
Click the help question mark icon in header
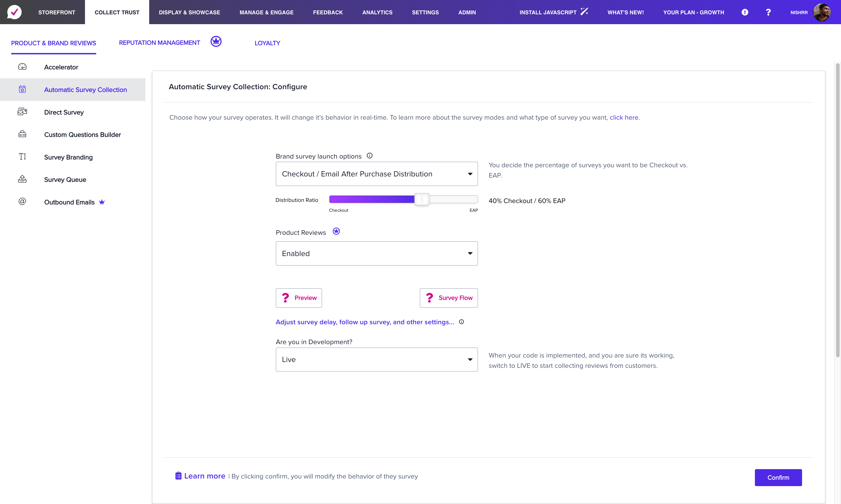click(x=768, y=12)
